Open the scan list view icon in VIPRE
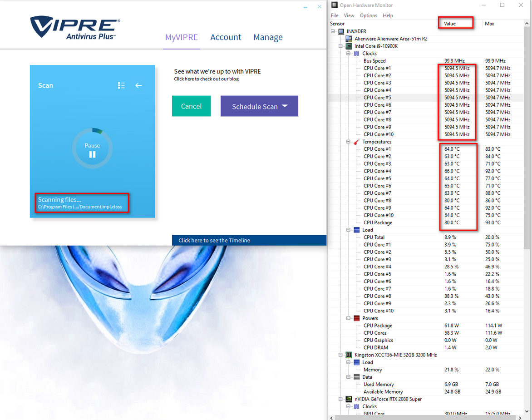 click(121, 85)
